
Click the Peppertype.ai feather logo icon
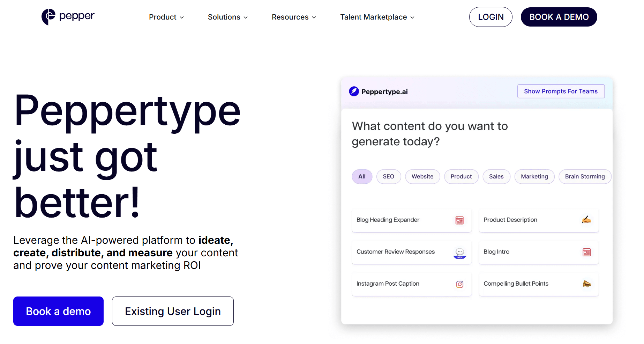(x=354, y=92)
